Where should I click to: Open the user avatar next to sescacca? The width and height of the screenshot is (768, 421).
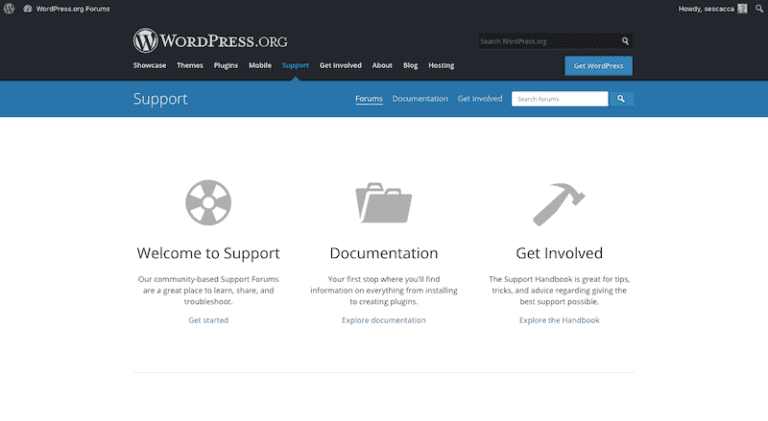pos(743,9)
